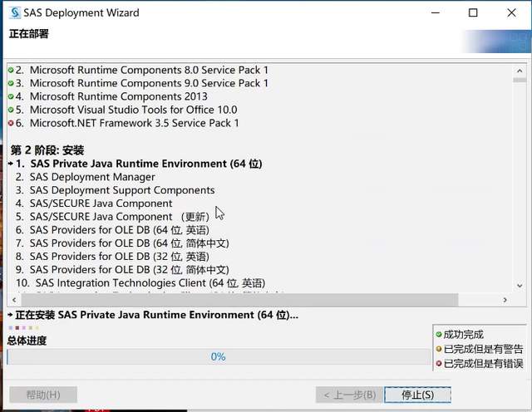Click the animated colored progress dots
Image resolution: width=532 pixels, height=412 pixels.
24,328
